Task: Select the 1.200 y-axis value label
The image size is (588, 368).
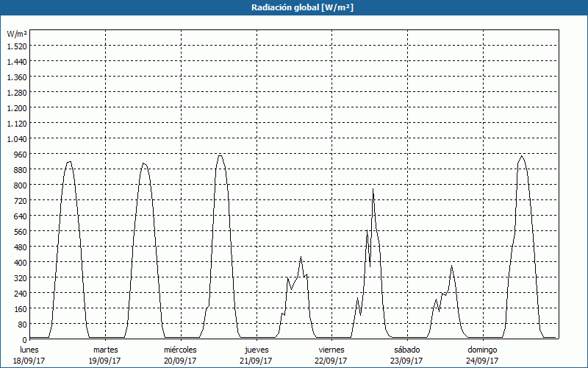Action: 16,107
